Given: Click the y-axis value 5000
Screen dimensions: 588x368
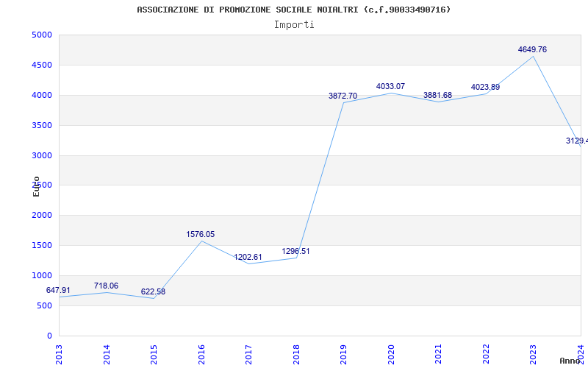Looking at the screenshot, I should 42,35.
